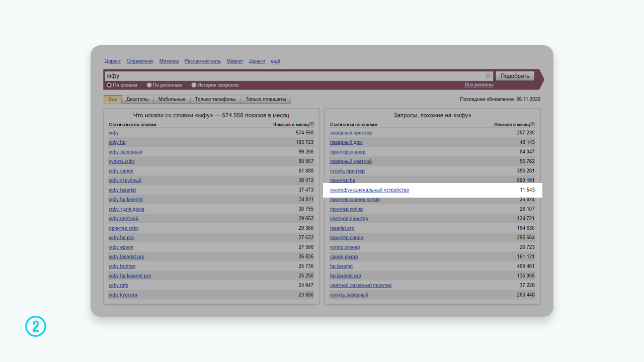Image resolution: width=644 pixels, height=362 pixels.
Task: Open the 'hp laserjet' similar query
Action: pyautogui.click(x=342, y=266)
